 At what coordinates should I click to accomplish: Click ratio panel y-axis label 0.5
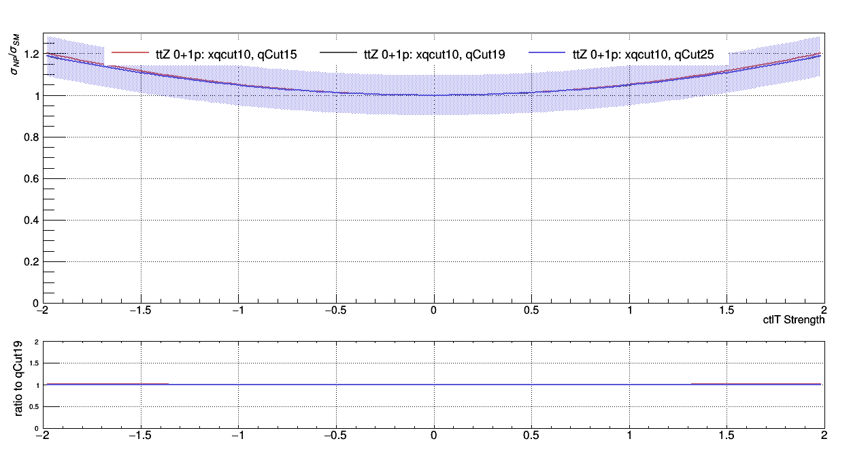[35, 406]
